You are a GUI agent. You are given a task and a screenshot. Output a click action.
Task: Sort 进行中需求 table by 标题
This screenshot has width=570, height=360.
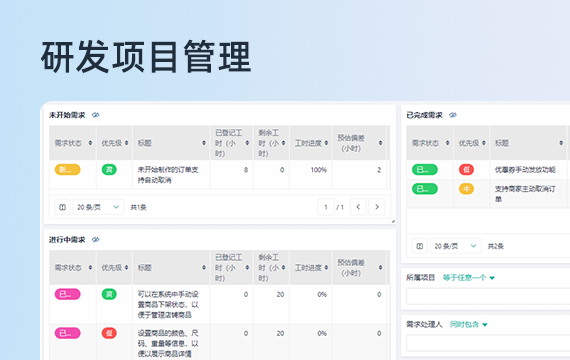[x=204, y=268]
